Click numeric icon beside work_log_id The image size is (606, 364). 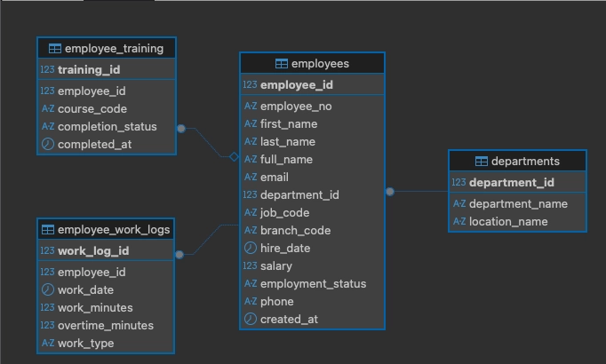pyautogui.click(x=47, y=250)
